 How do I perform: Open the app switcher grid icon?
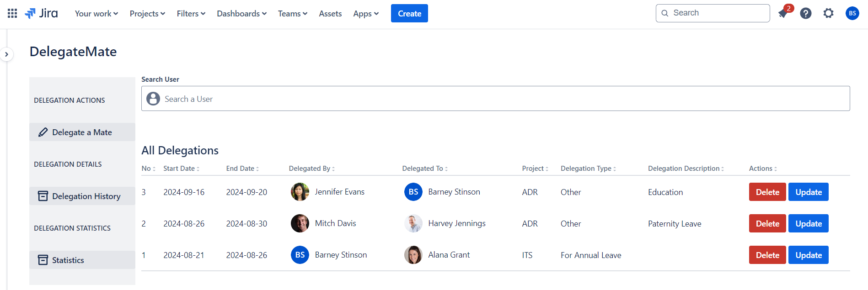(12, 13)
